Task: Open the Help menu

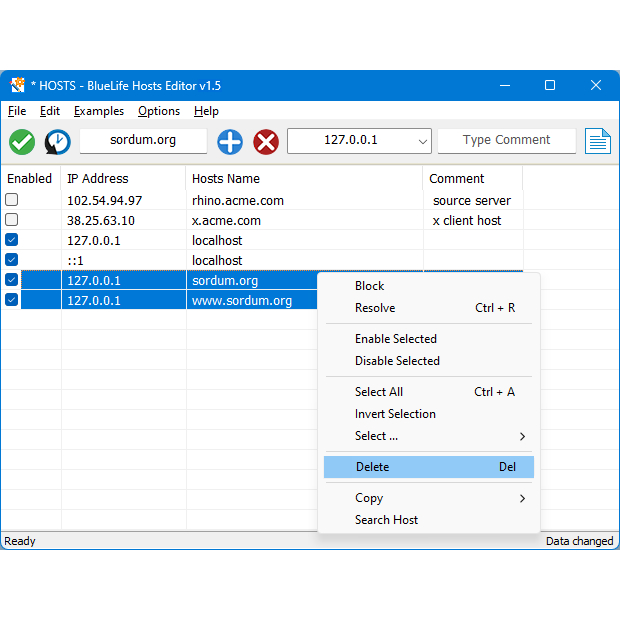Action: [x=206, y=111]
